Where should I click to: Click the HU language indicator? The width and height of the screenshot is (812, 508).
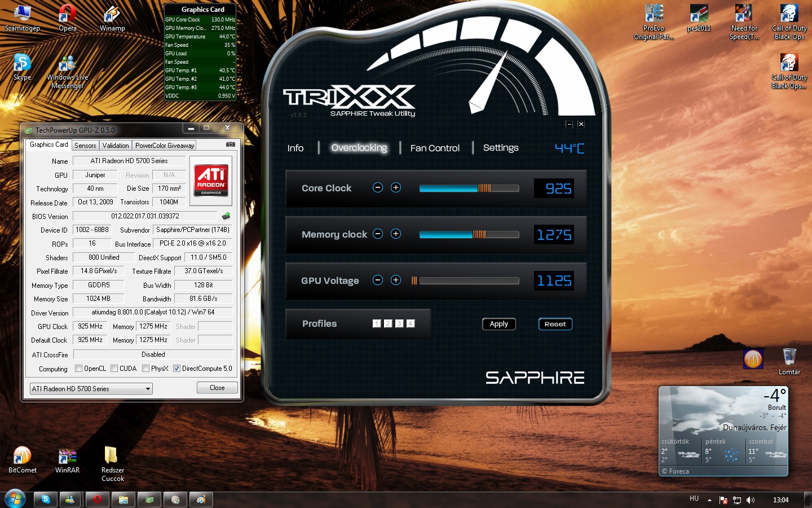(x=694, y=499)
